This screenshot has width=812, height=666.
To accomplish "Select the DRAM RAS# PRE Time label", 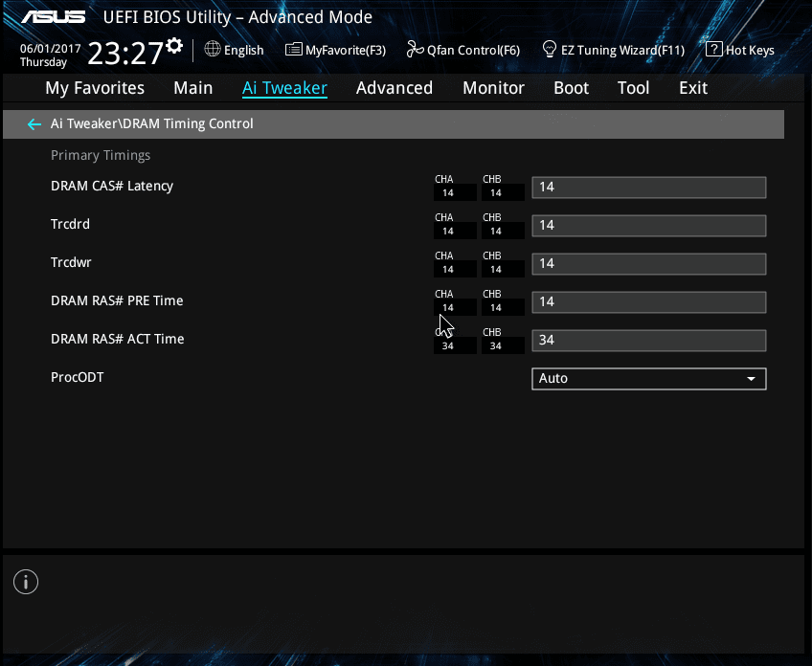I will point(117,300).
